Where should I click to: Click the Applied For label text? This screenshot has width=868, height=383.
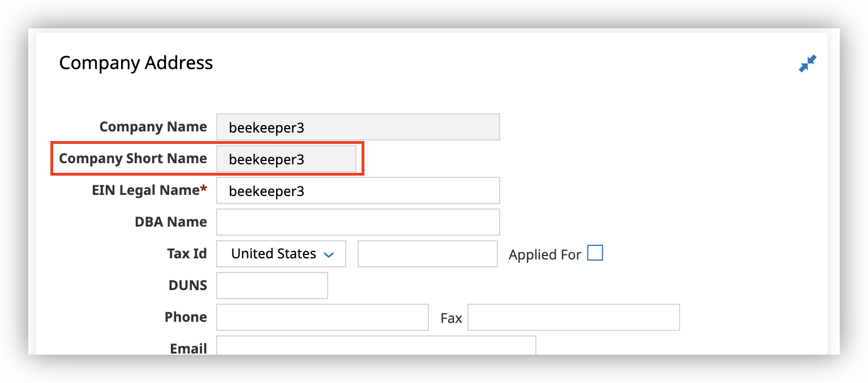544,255
